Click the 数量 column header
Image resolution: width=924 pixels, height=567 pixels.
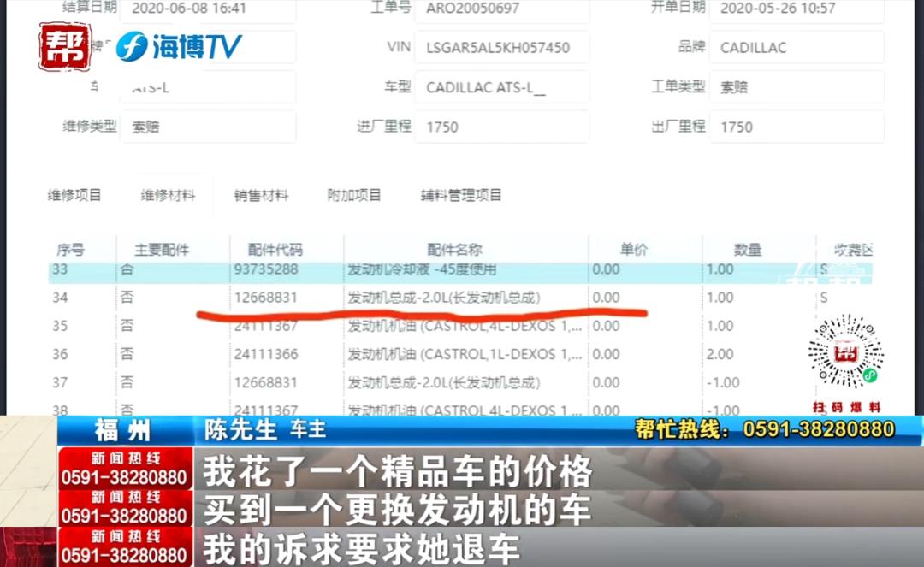tap(748, 250)
